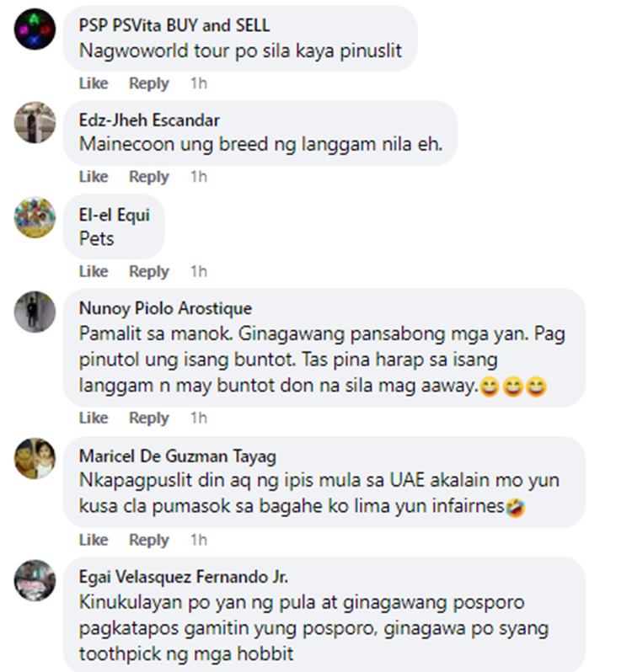The image size is (632, 672).
Task: Like Edz-Jheh Escandar's Mainecoon comment
Action: pyautogui.click(x=94, y=177)
